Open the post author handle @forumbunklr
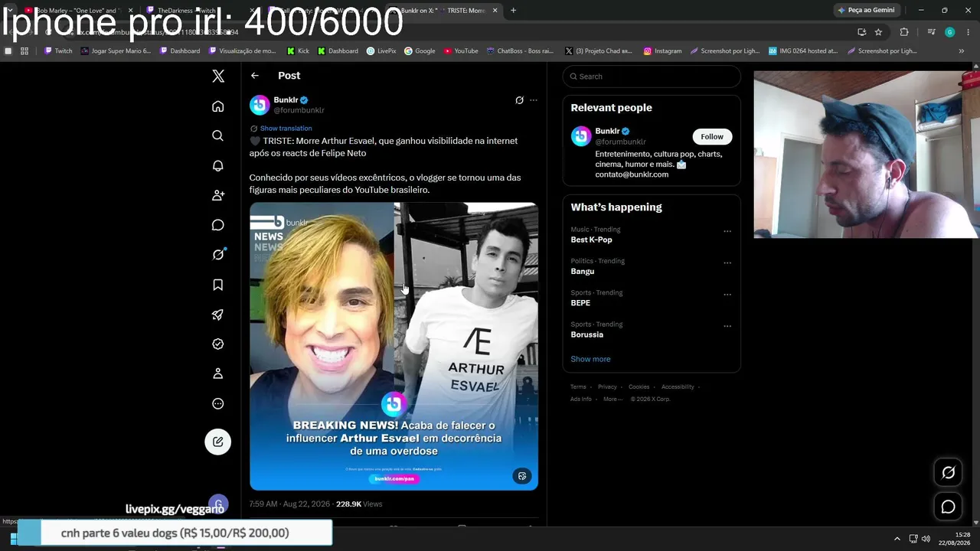 click(299, 110)
